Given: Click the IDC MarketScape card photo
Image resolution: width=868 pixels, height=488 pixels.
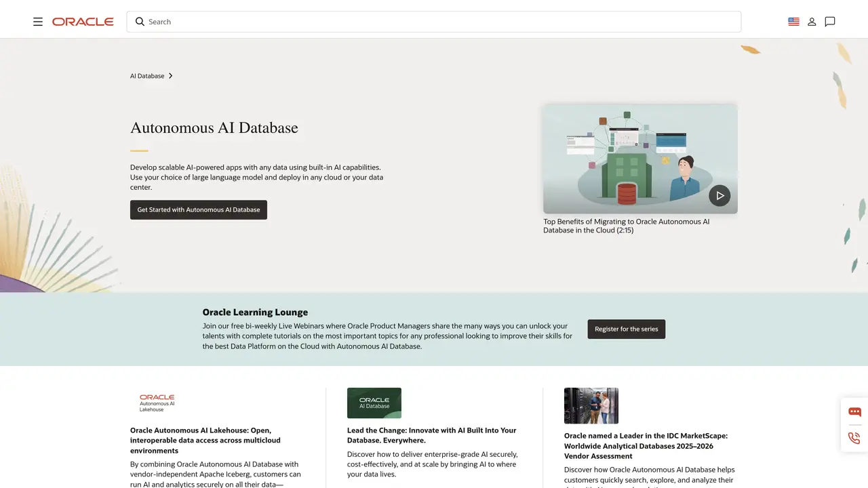Looking at the screenshot, I should point(591,405).
